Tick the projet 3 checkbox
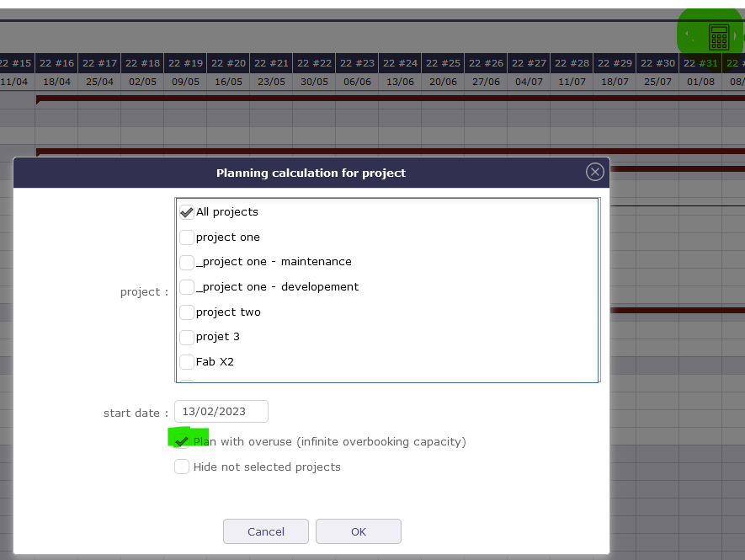Image resolution: width=745 pixels, height=560 pixels. (187, 337)
